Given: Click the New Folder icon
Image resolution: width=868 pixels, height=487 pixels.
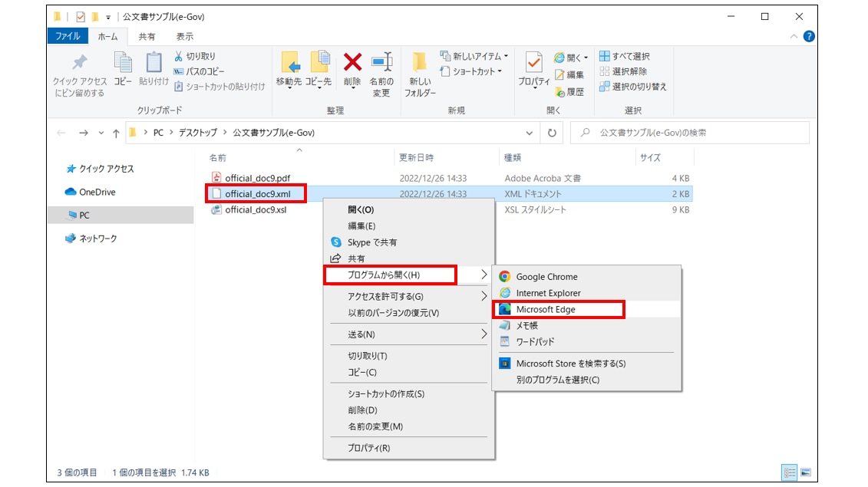Looking at the screenshot, I should (420, 64).
